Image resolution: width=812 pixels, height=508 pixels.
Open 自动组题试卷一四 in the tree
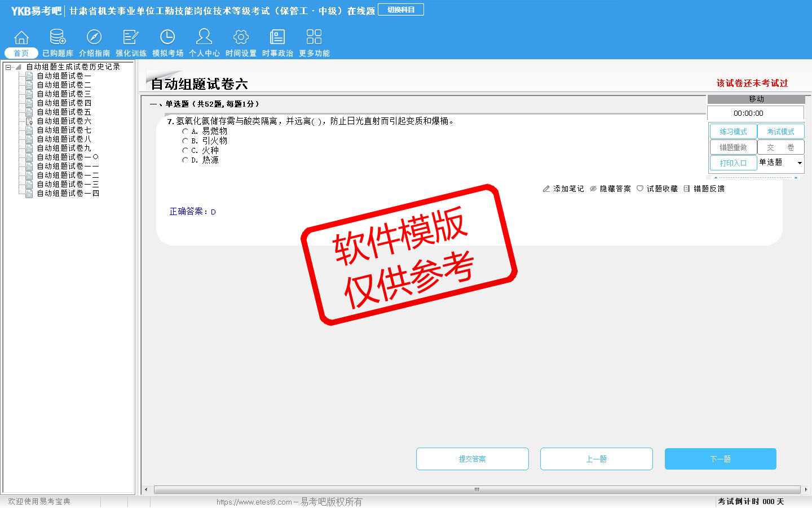[68, 193]
